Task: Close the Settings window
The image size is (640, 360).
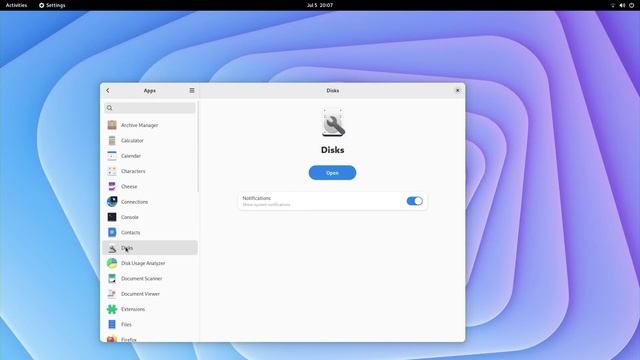Action: [x=457, y=91]
